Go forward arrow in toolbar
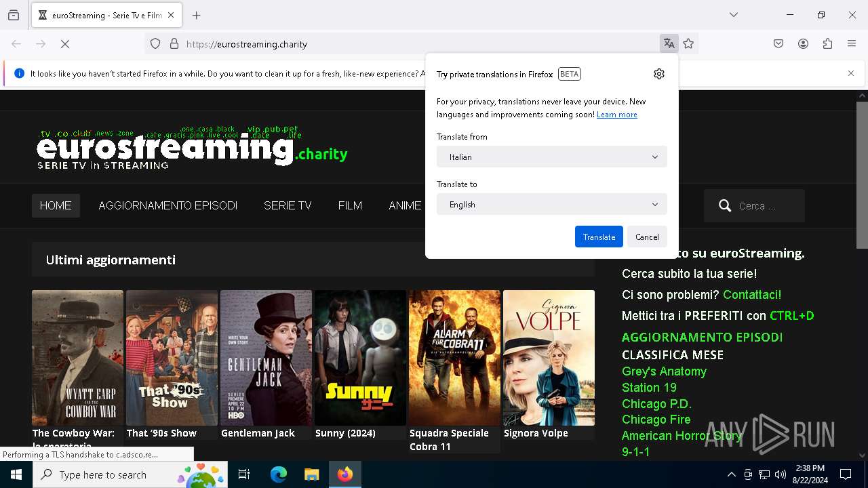The image size is (868, 488). coord(41,44)
